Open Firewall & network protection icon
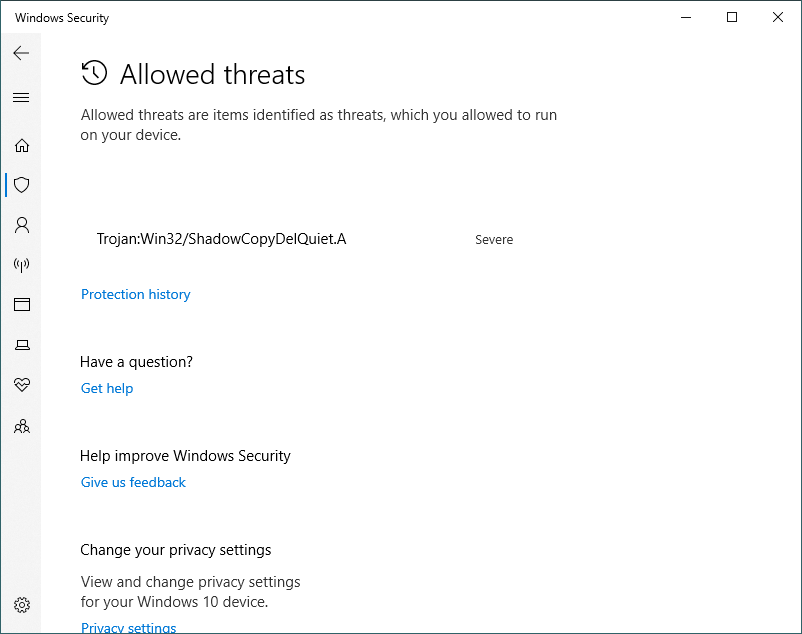 click(x=21, y=264)
